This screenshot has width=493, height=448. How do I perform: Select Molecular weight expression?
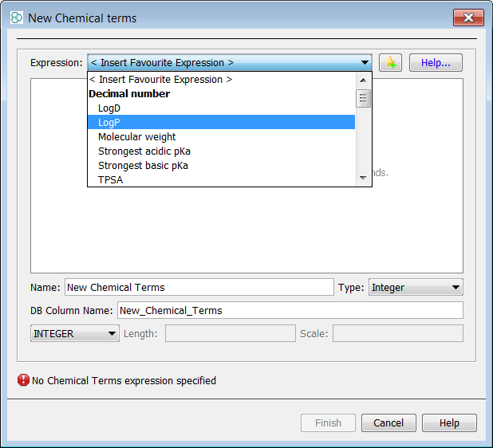pos(136,137)
